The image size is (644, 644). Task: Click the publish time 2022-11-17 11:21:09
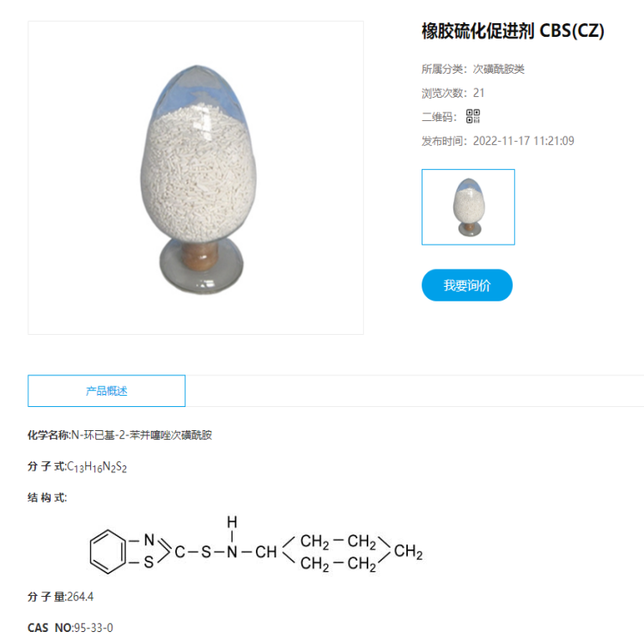(x=523, y=141)
